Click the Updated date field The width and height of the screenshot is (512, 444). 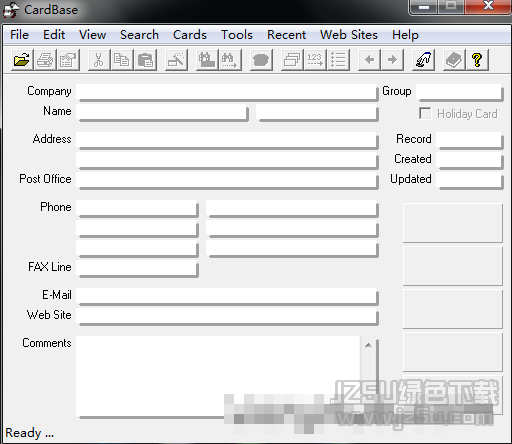[x=470, y=180]
